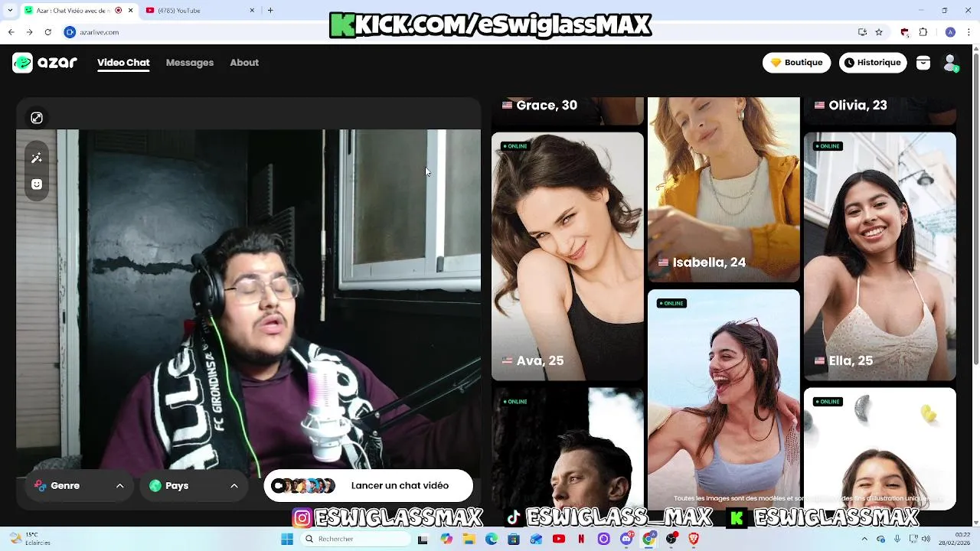Close the YouTube browser tab
980x551 pixels.
[x=253, y=11]
